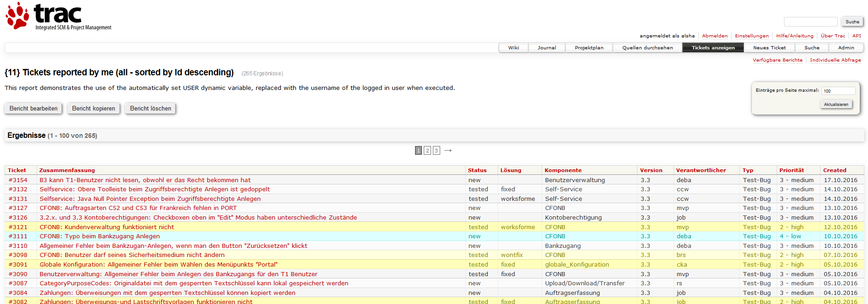This screenshot has height=304, width=868.
Task: Sort by Verantwortlicher column header
Action: pos(701,170)
